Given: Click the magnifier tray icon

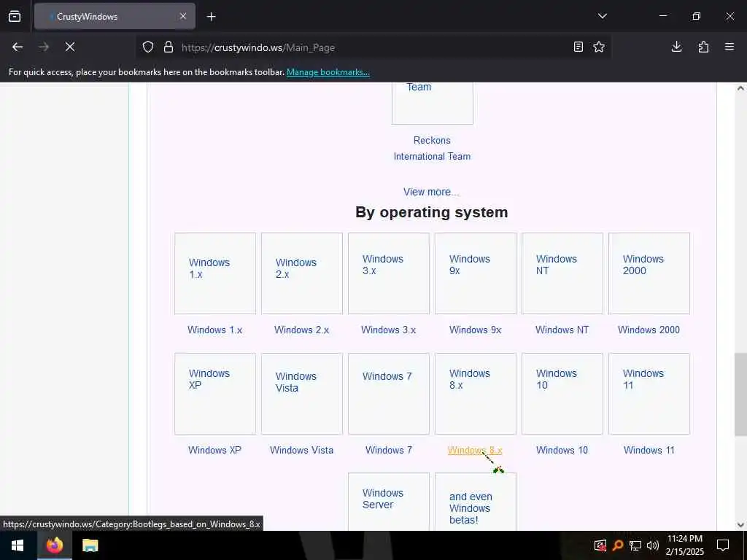Looking at the screenshot, I should (x=618, y=545).
